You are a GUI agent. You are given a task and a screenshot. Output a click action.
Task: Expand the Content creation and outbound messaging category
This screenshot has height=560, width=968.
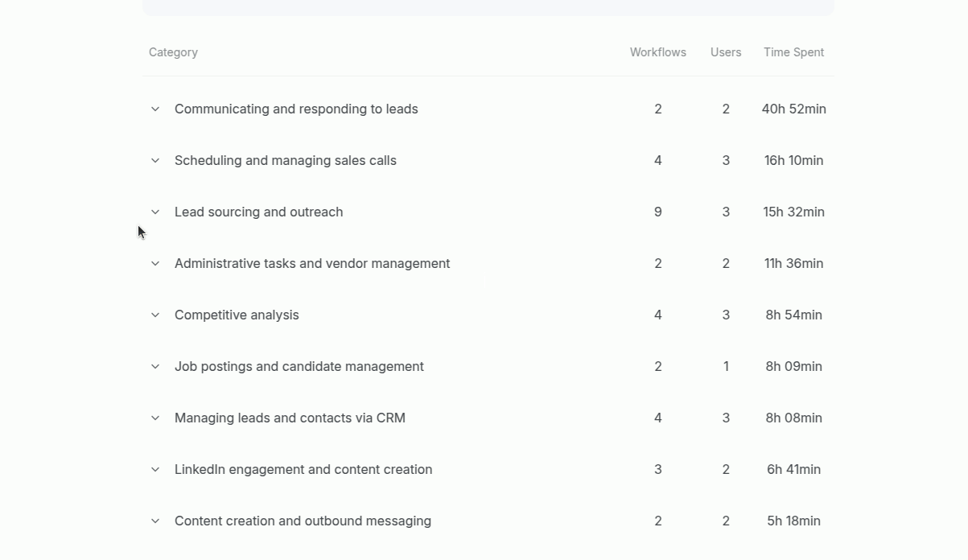(154, 521)
